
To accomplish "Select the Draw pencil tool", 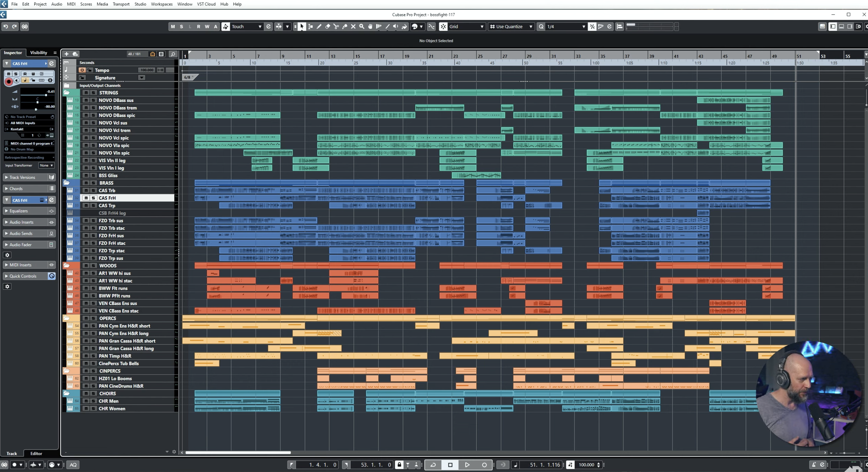I will coord(319,26).
